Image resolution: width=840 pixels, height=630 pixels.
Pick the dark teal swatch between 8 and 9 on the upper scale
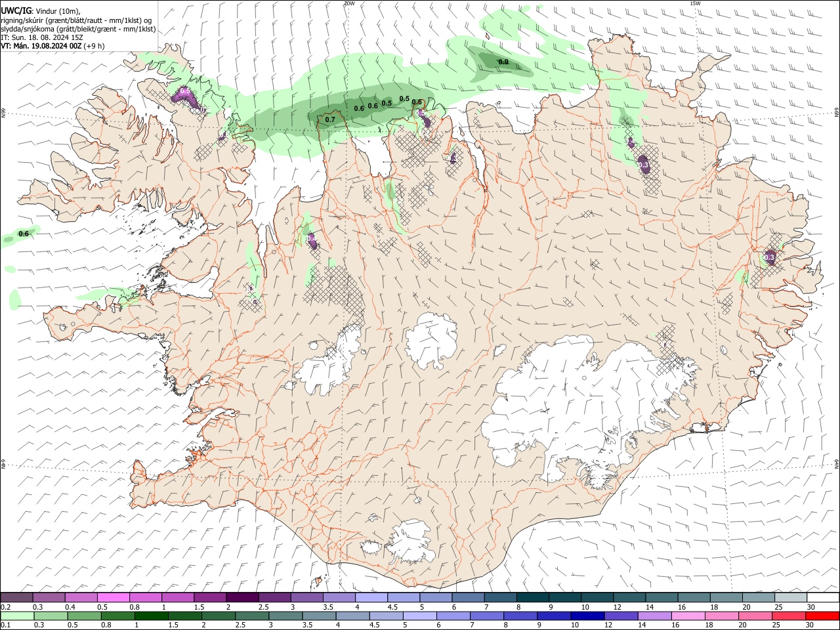click(x=533, y=598)
